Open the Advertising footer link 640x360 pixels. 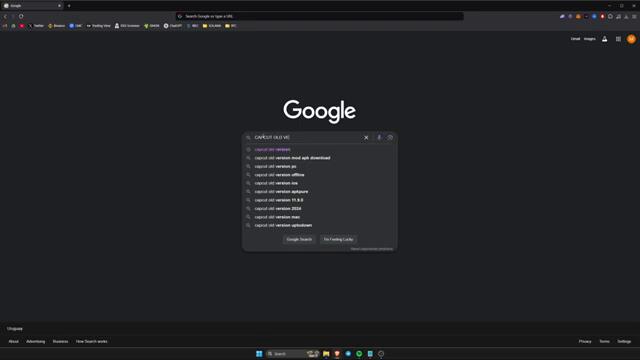[x=36, y=341]
